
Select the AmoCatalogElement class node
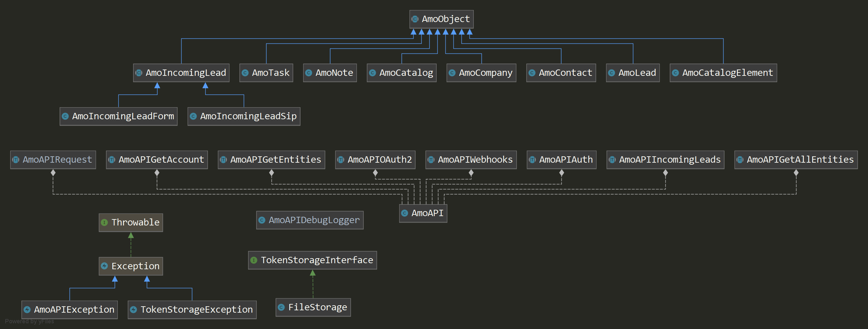click(723, 73)
